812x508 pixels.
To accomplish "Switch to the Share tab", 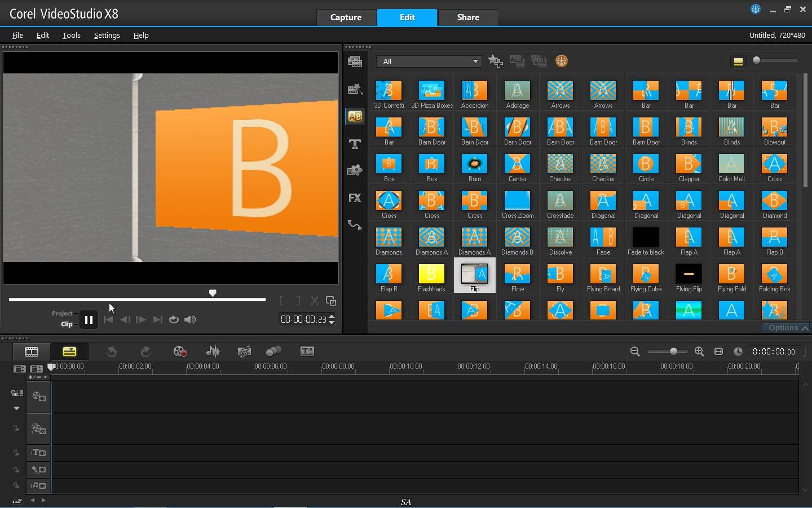I will pos(468,17).
